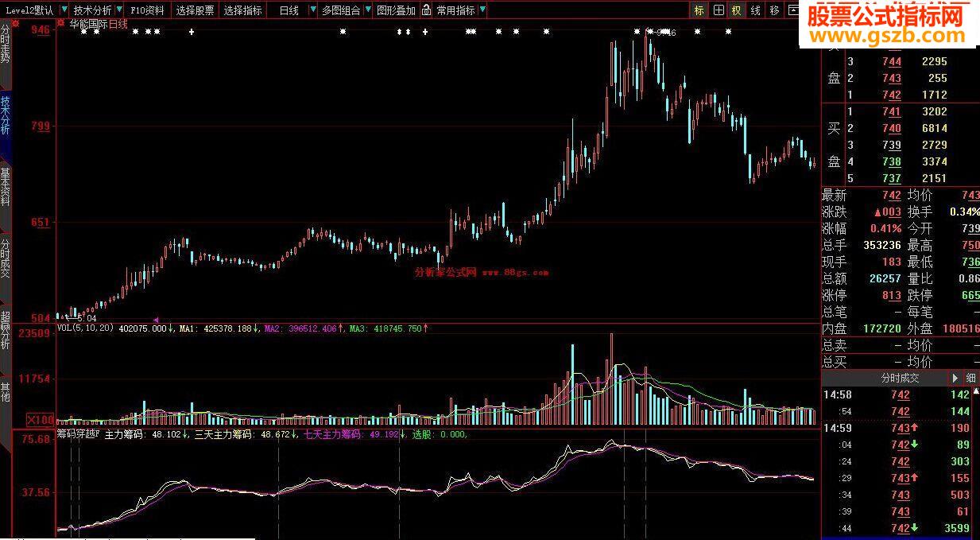Open the 多图组合 multi-chart option
The height and width of the screenshot is (540, 980).
341,10
